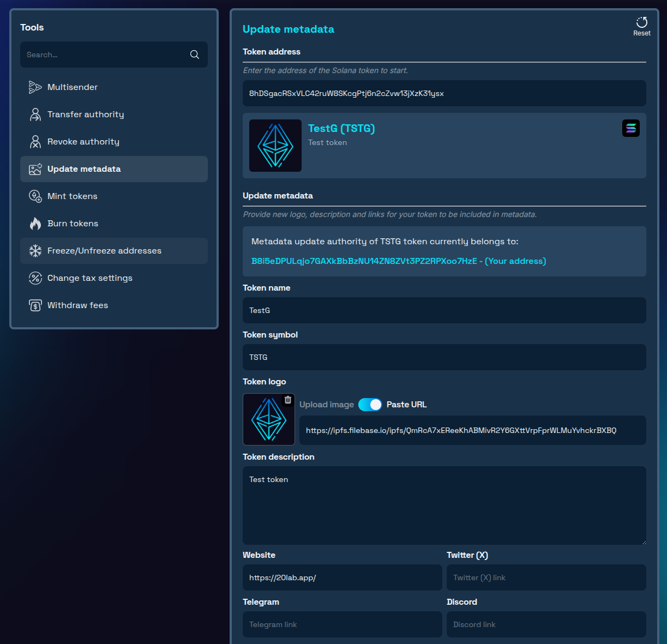Switch the logo input to Paste URL

tap(370, 405)
